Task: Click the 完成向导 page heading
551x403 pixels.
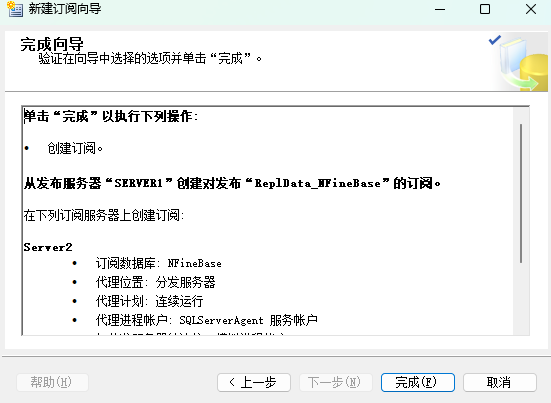Action: [x=52, y=44]
